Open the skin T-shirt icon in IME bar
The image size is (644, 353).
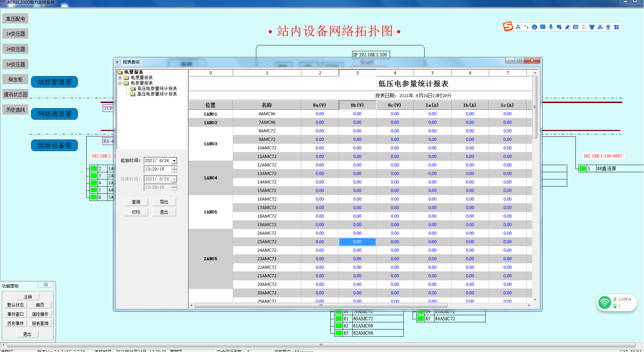coord(592,27)
